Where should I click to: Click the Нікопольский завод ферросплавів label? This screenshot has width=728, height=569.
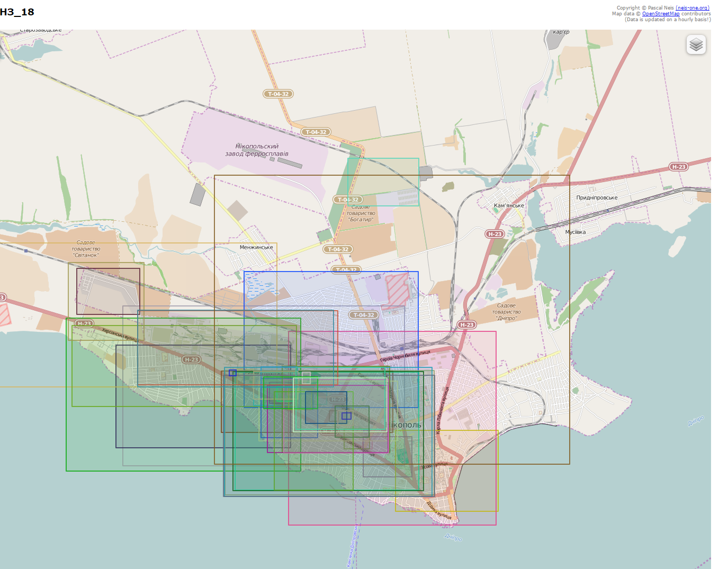257,150
